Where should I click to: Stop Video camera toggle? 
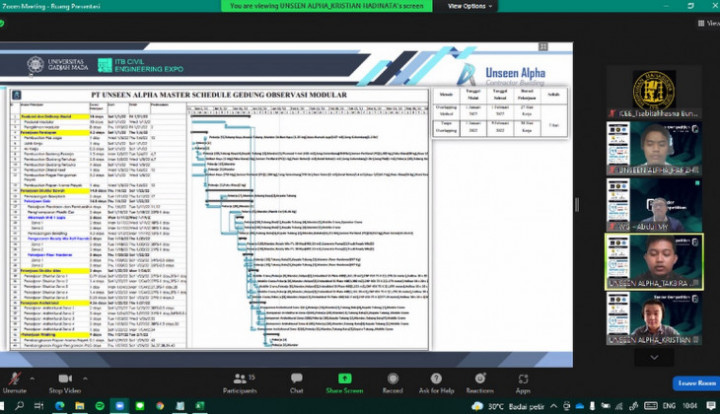(64, 380)
